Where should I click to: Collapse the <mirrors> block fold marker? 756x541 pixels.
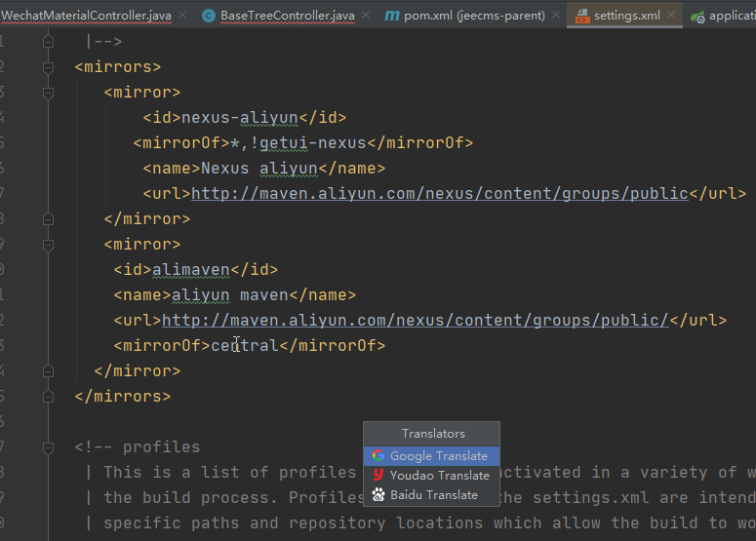[x=48, y=67]
